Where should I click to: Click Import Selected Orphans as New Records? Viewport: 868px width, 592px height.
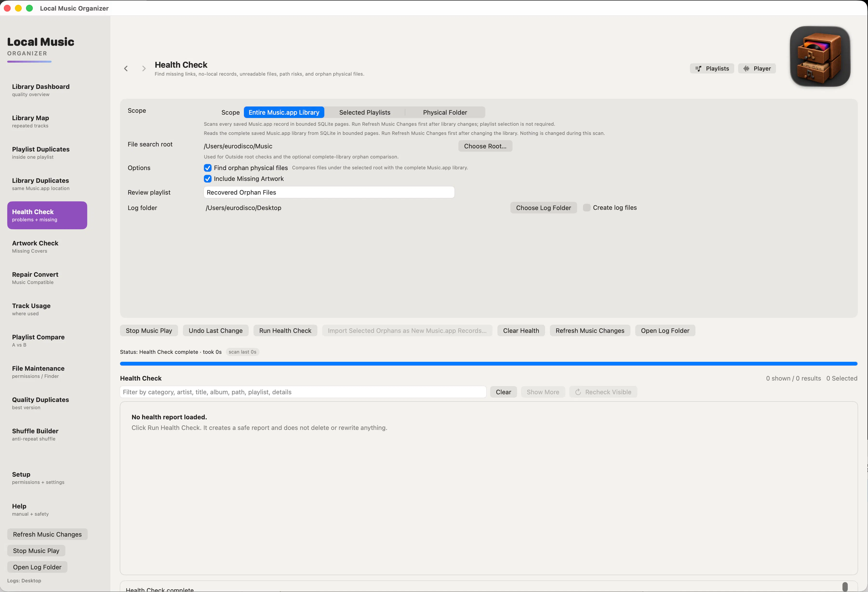[x=407, y=331]
